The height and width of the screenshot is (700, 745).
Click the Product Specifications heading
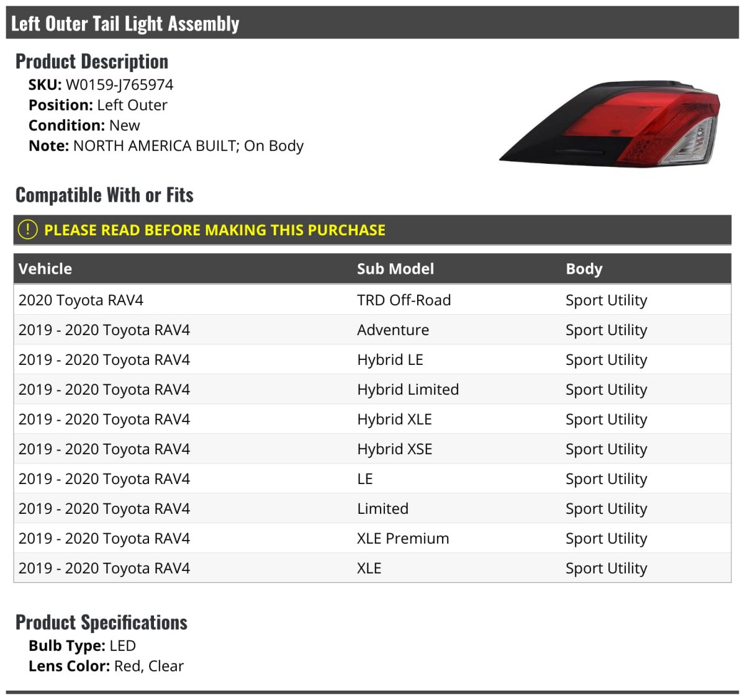[101, 622]
